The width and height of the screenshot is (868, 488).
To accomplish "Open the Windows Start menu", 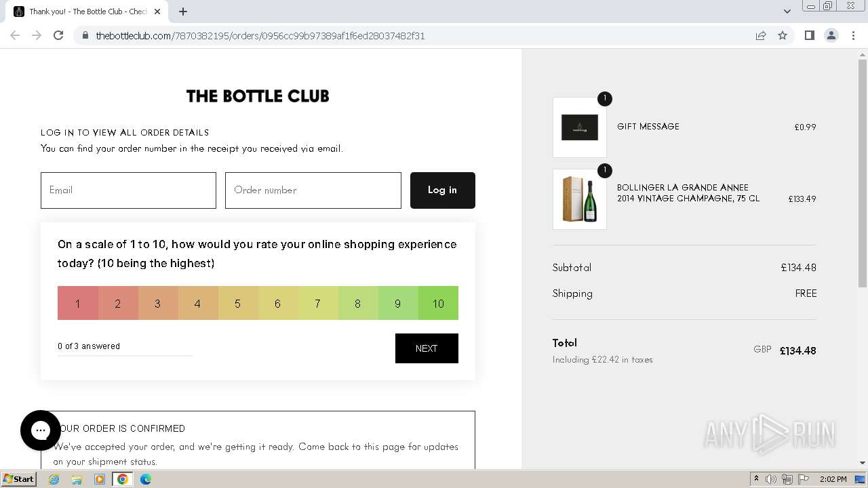I will coord(18,479).
